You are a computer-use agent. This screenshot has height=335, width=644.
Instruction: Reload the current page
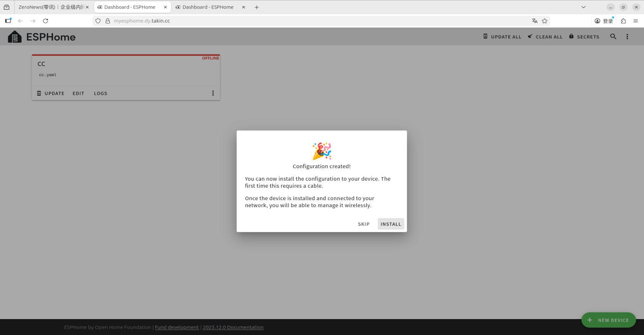click(x=45, y=21)
